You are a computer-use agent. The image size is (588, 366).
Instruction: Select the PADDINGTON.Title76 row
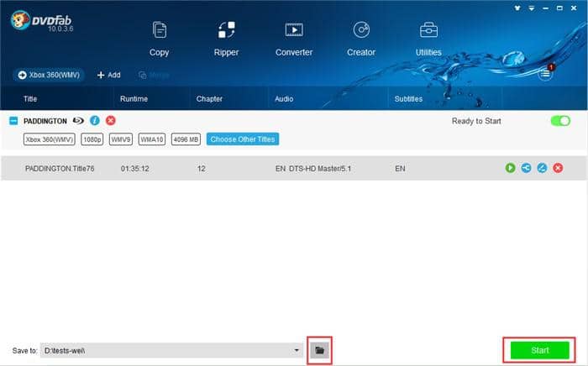coord(294,168)
